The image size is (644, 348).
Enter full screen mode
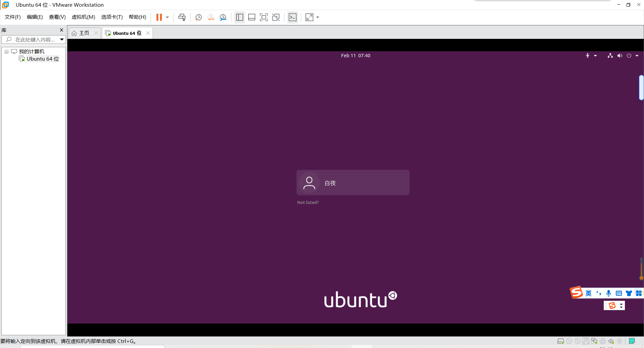[264, 17]
